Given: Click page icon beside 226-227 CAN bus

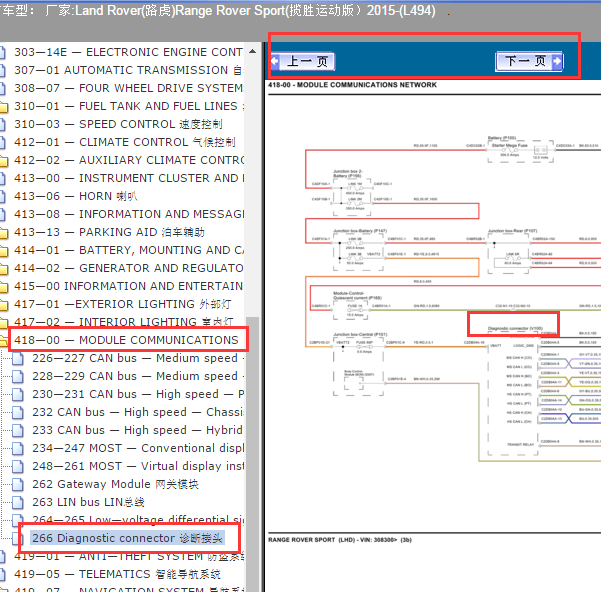Looking at the screenshot, I should [x=18, y=358].
